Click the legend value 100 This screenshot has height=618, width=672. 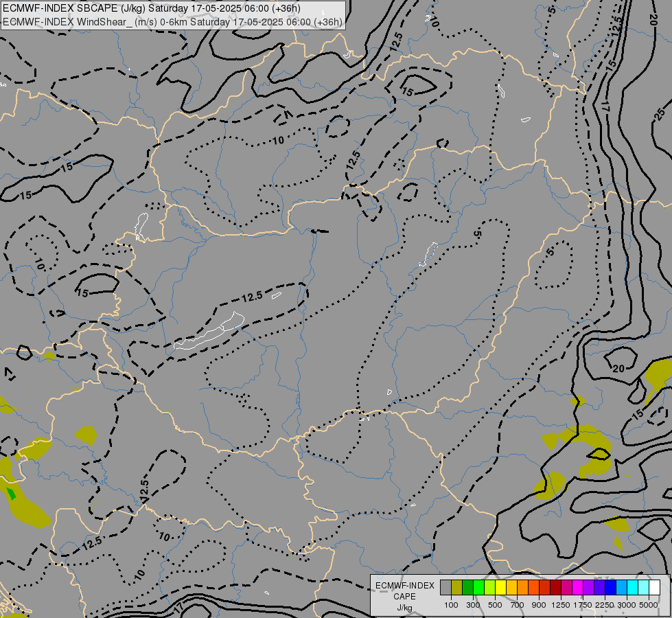(451, 605)
